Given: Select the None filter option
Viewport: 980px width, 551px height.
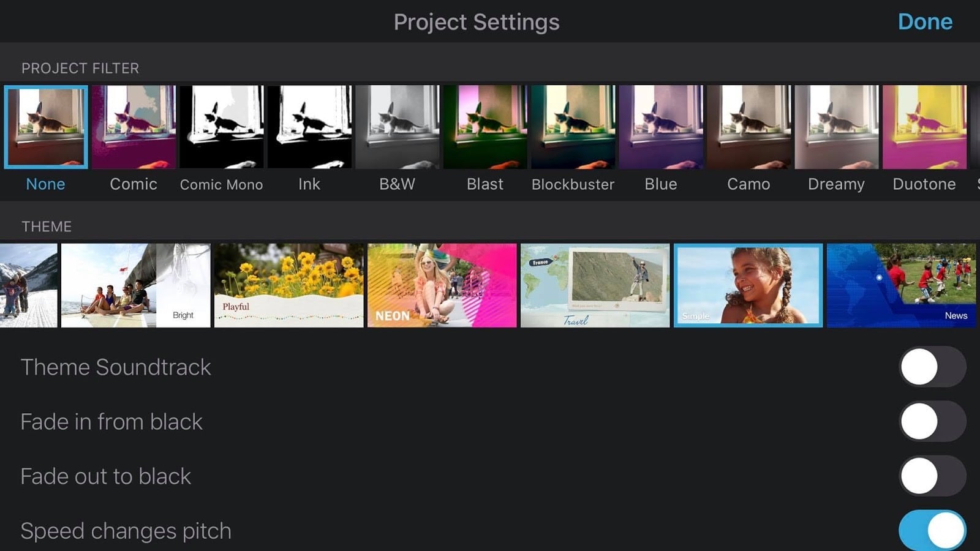Looking at the screenshot, I should click(46, 127).
